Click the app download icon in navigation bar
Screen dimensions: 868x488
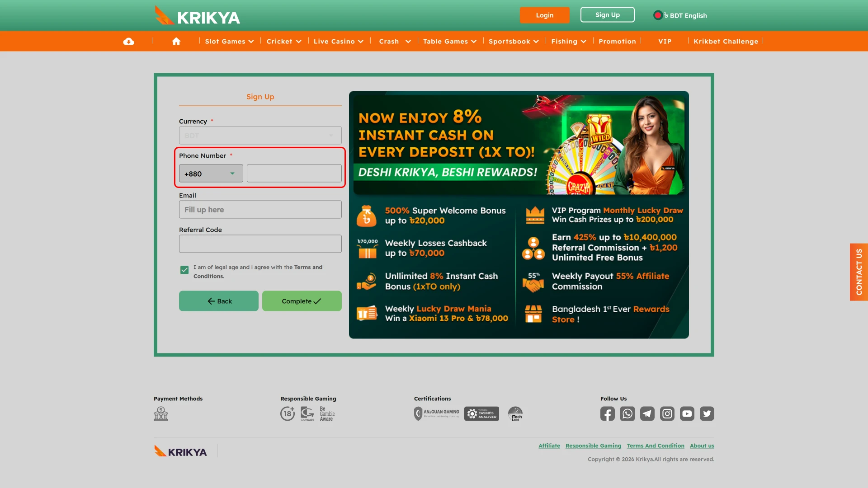click(x=129, y=41)
